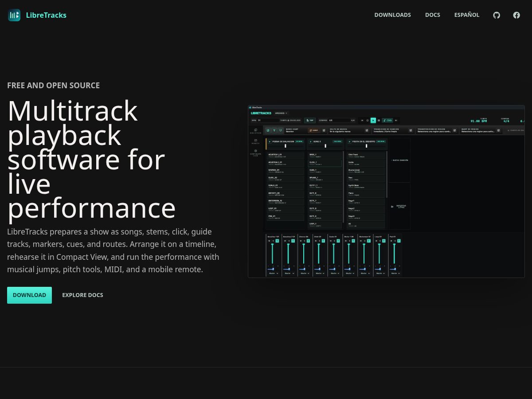Open settings icon beside Salto de Marca

tap(367, 130)
